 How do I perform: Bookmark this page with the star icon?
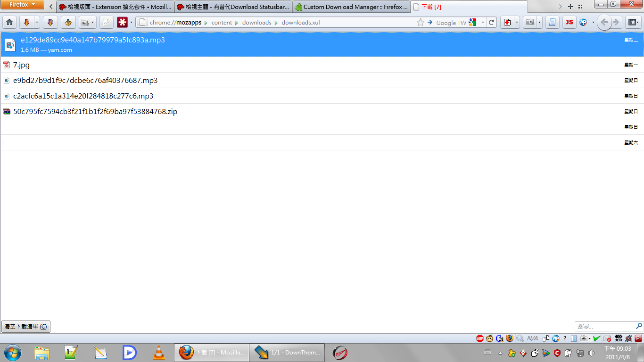pos(421,22)
